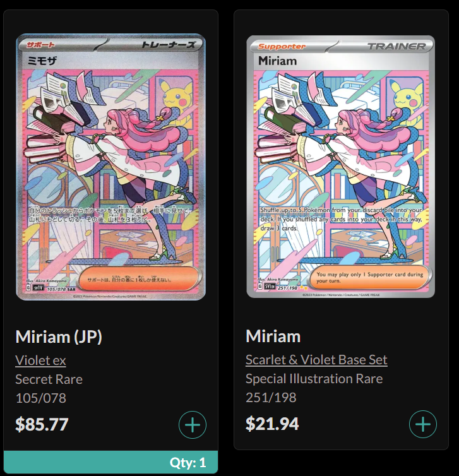This screenshot has height=476, width=459.
Task: Click the $85.77 price
Action: pos(42,424)
